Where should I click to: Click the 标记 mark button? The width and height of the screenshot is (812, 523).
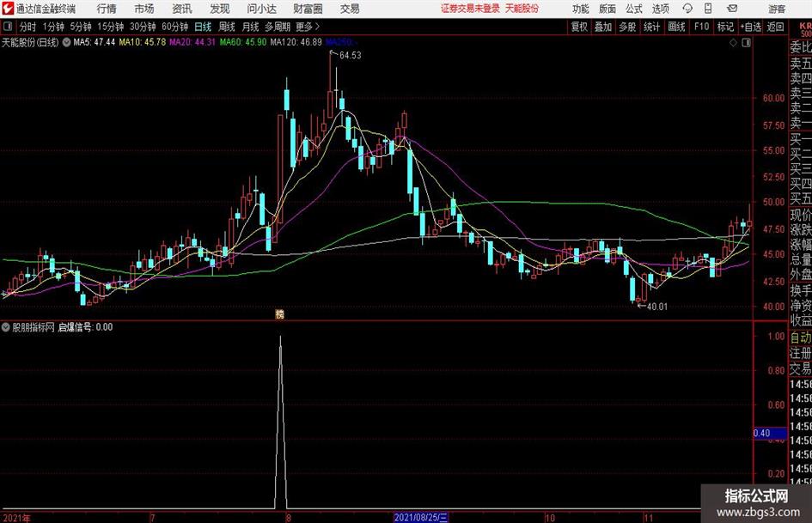coord(725,27)
